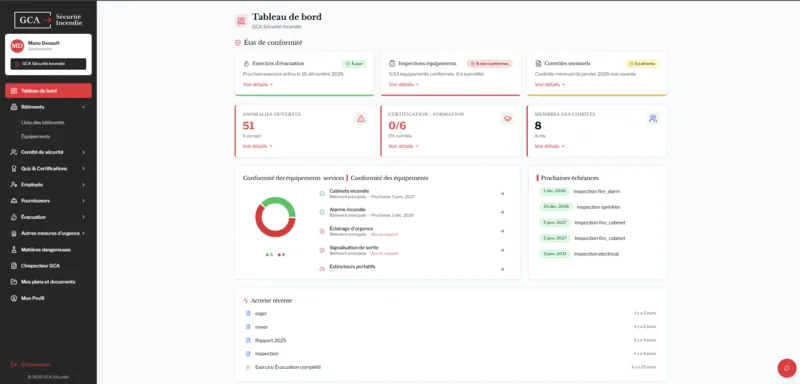
Task: Click the Mes plans et documents folder icon
Action: pyautogui.click(x=14, y=282)
